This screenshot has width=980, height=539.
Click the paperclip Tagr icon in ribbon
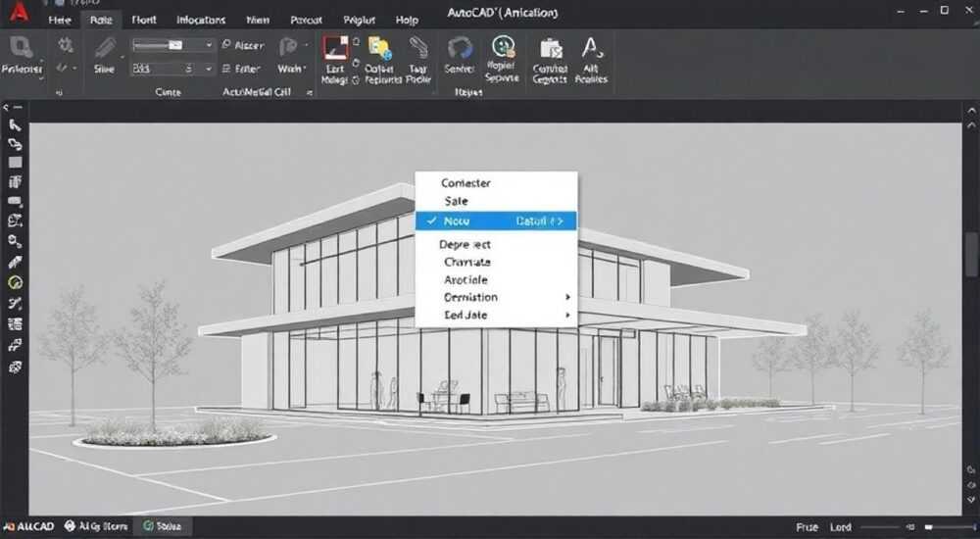pyautogui.click(x=418, y=49)
